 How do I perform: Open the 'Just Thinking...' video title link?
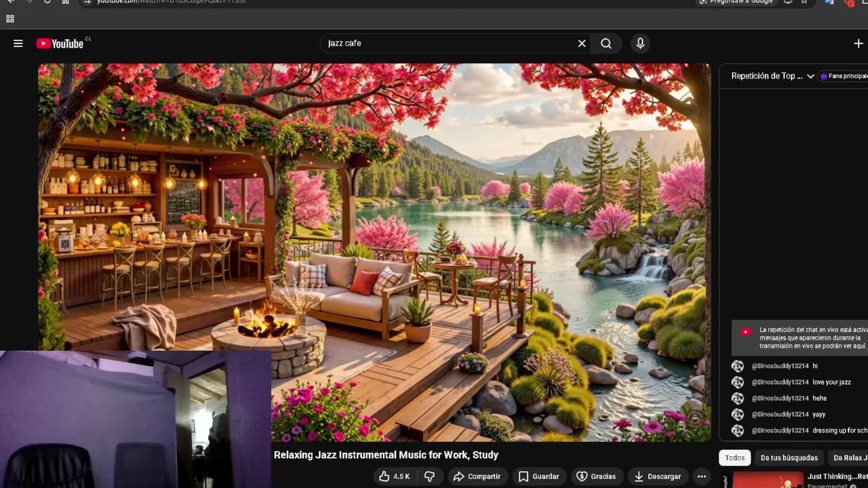pyautogui.click(x=837, y=476)
